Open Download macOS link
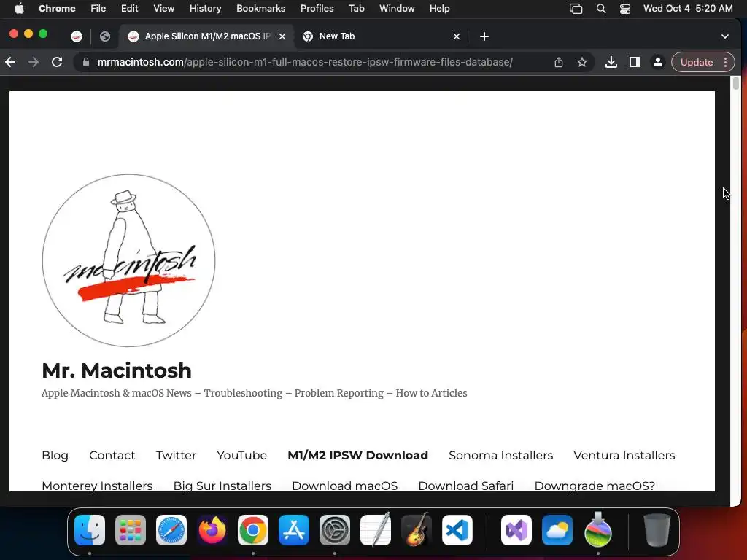747x560 pixels. pos(344,485)
